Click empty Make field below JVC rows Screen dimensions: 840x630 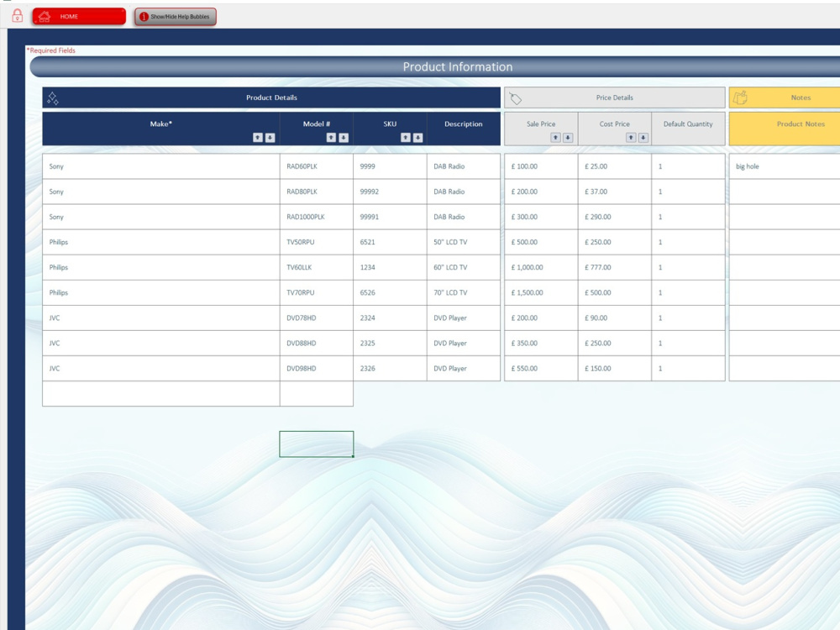point(160,394)
